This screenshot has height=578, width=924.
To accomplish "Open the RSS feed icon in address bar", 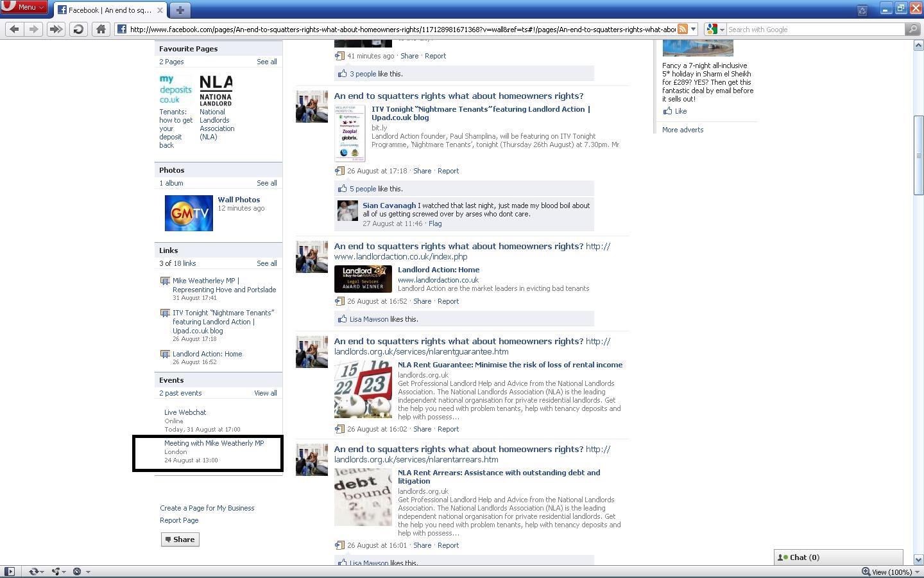I will pyautogui.click(x=683, y=29).
